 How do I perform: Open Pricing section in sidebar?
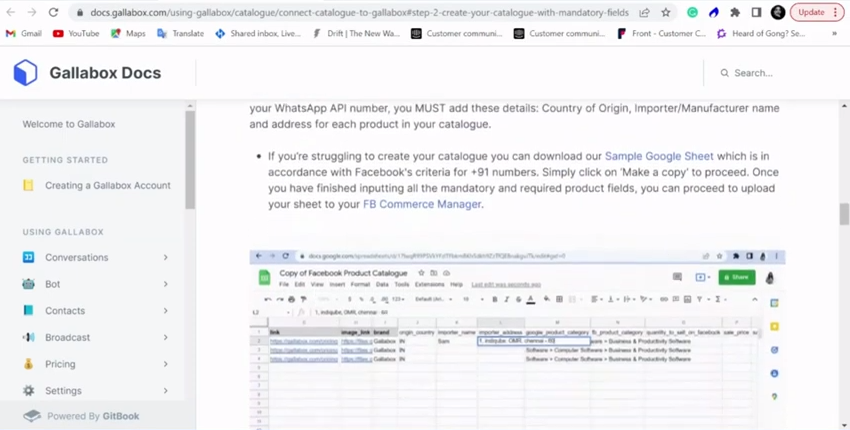click(60, 364)
